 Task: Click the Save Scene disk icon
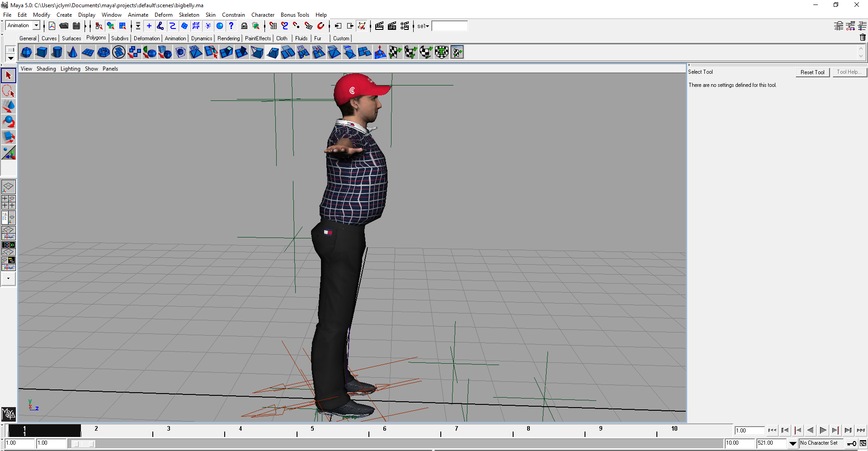click(x=76, y=26)
